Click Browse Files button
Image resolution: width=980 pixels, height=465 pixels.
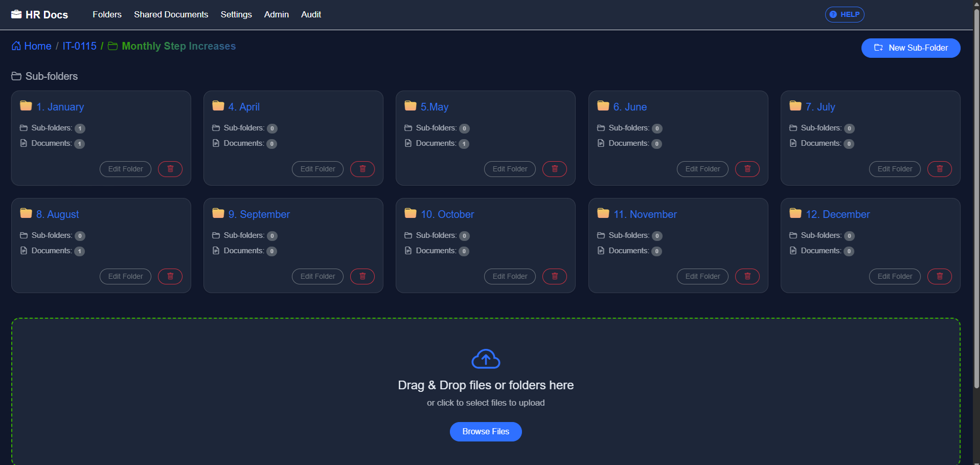coord(486,432)
